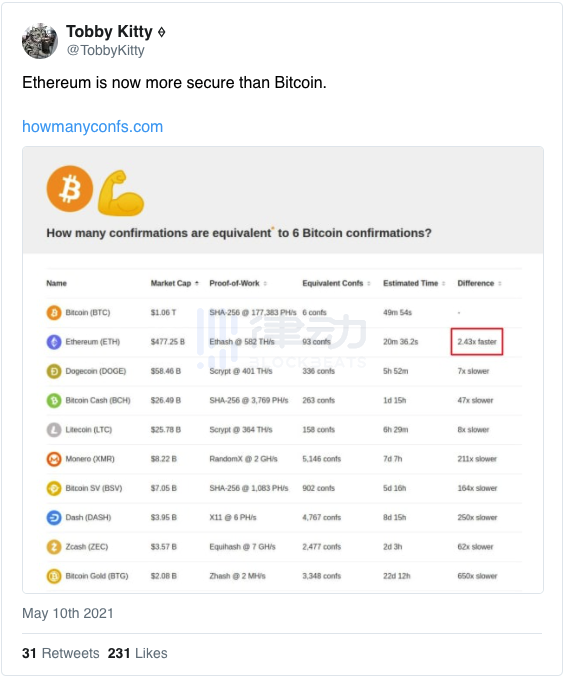Click the Monero (XMR) coin icon
Image resolution: width=563 pixels, height=678 pixels.
coord(54,459)
